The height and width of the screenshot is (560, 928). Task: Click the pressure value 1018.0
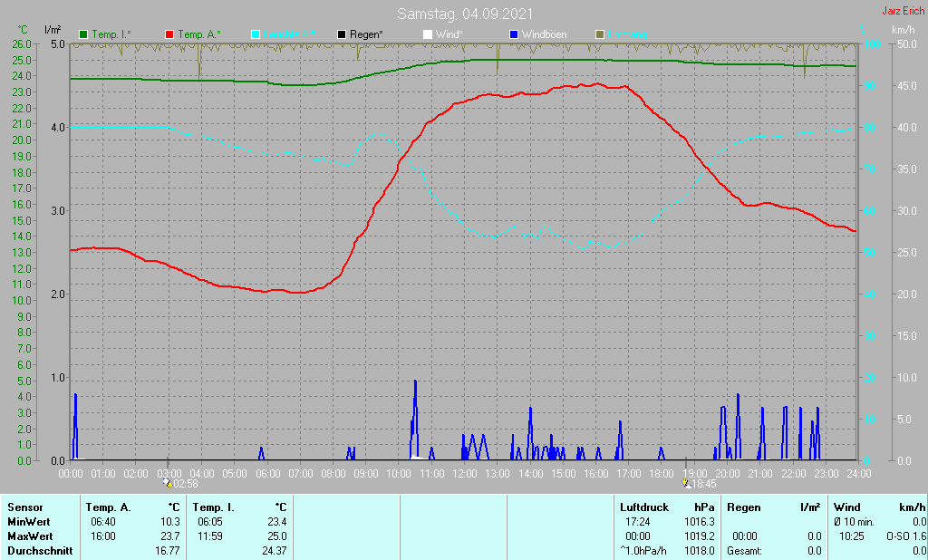pos(699,551)
